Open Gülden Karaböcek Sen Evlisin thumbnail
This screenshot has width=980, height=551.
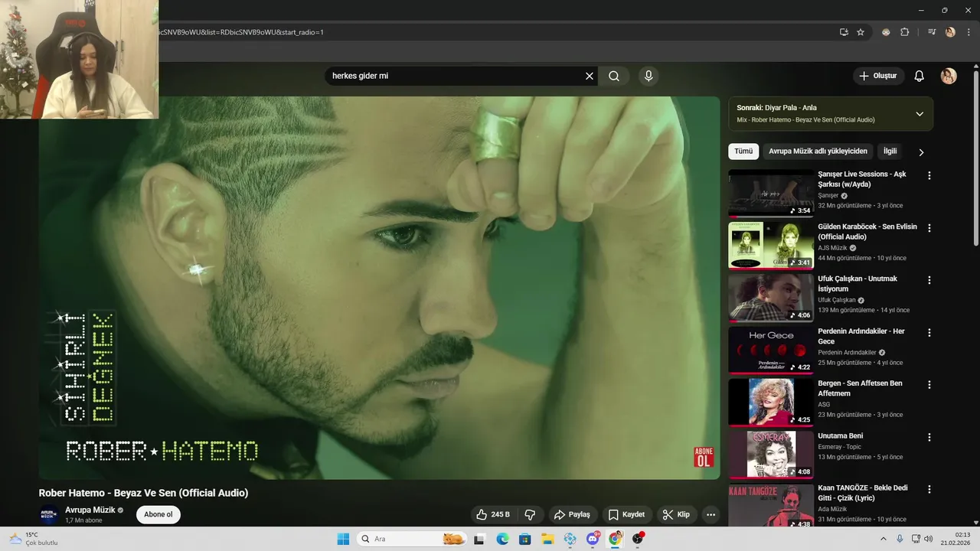coord(771,246)
